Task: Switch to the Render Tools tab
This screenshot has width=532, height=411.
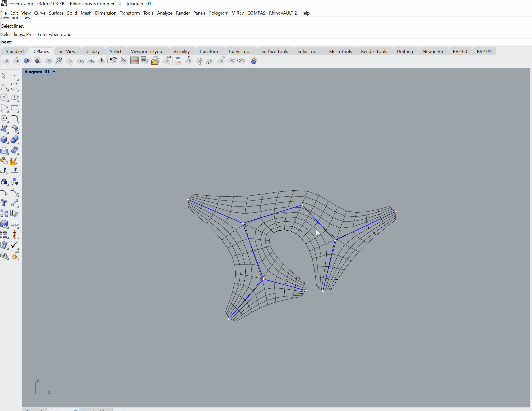Action: (x=374, y=52)
